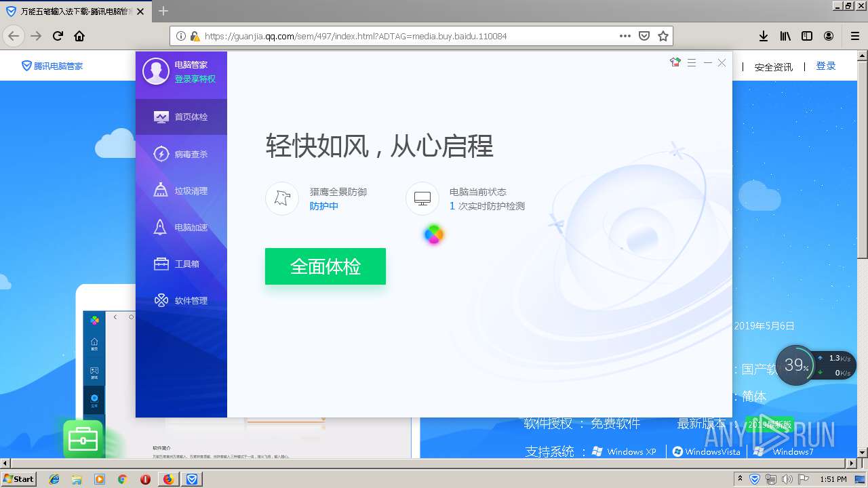Click '1 次实时防护检测' text
Image resolution: width=868 pixels, height=488 pixels.
pyautogui.click(x=487, y=206)
